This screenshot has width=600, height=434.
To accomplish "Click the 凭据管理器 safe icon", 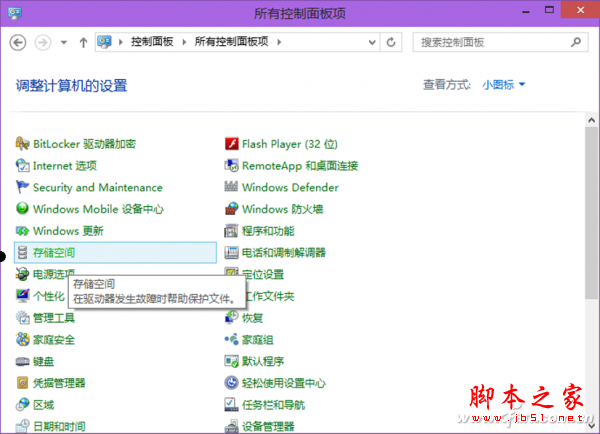I will tap(23, 383).
